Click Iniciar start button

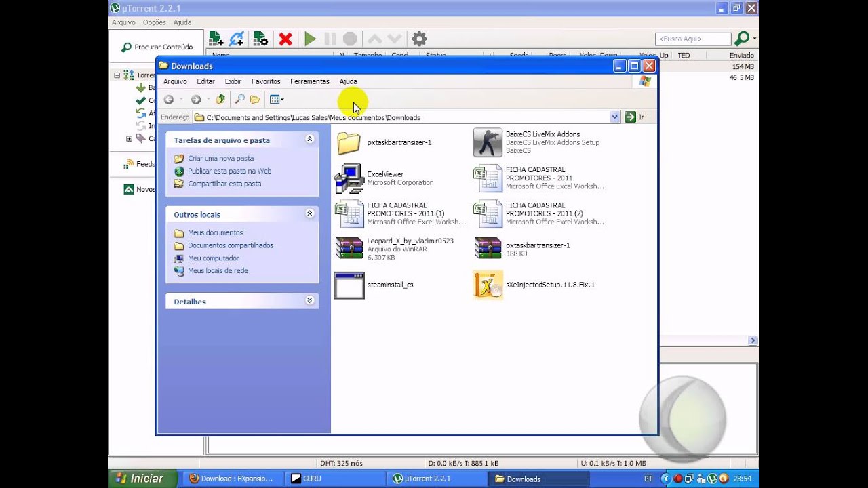coord(142,479)
